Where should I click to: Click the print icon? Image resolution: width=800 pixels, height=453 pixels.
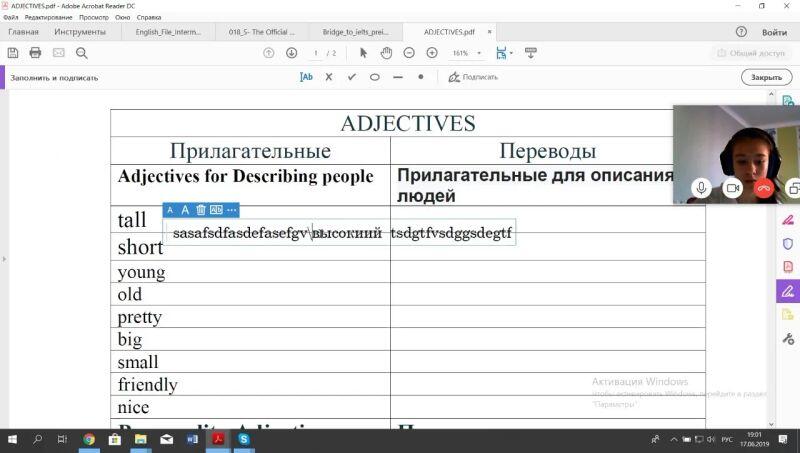pyautogui.click(x=35, y=53)
